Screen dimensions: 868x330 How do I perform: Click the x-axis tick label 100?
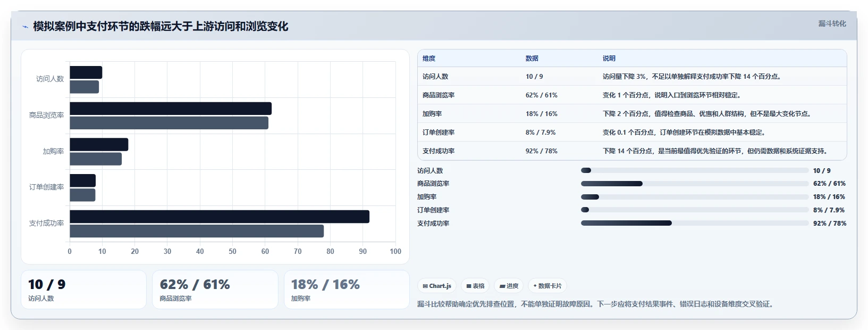tap(395, 251)
